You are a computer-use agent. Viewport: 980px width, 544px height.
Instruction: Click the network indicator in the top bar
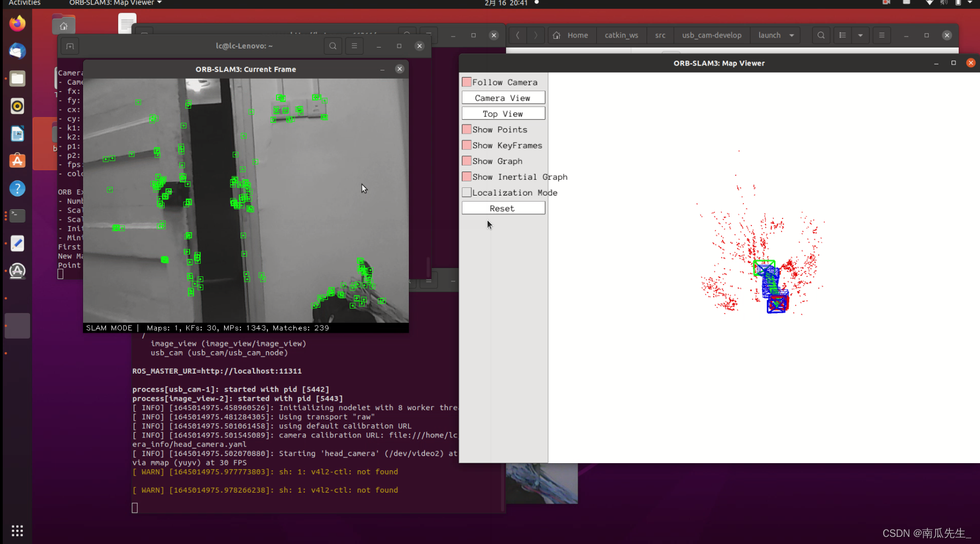pos(929,3)
